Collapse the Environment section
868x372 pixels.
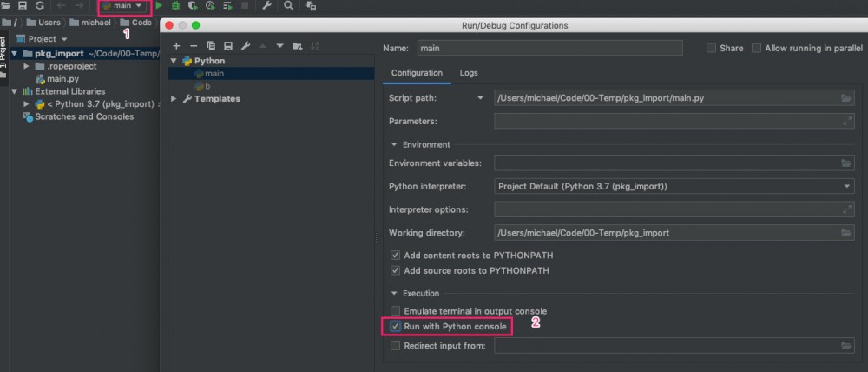[394, 144]
